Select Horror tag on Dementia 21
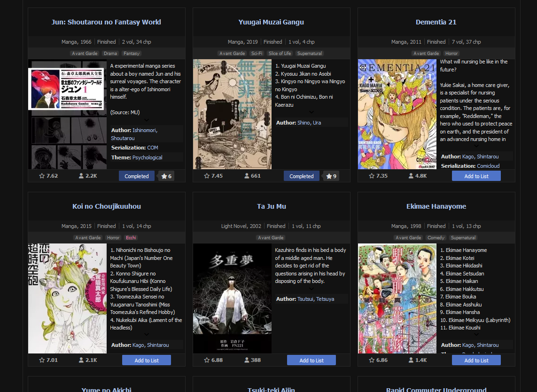Viewport: 537px width, 392px height. pyautogui.click(x=451, y=54)
